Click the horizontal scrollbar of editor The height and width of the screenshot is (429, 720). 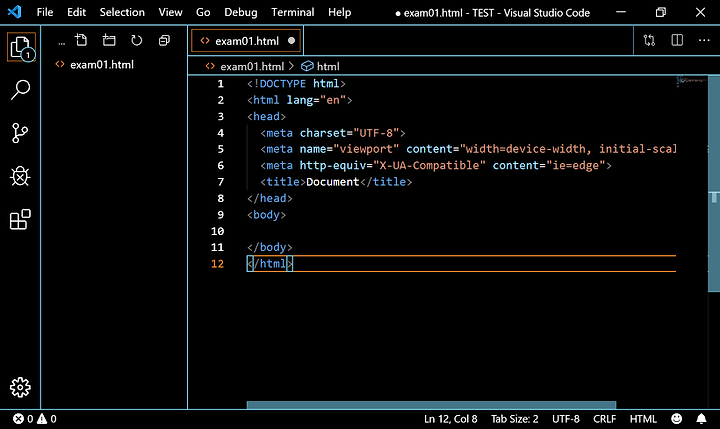(x=431, y=405)
